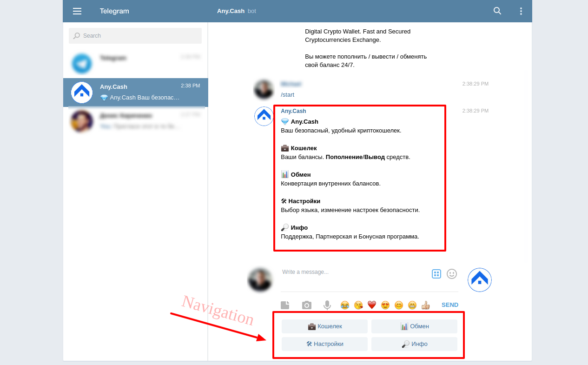Open the three-dot more options menu
This screenshot has width=588, height=365.
[x=521, y=11]
